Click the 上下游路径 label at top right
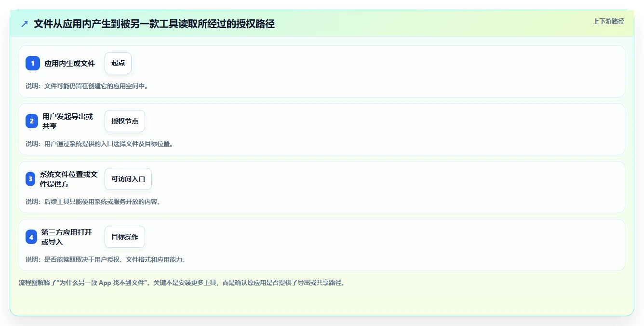Viewport: 644px width, 326px height. (608, 21)
